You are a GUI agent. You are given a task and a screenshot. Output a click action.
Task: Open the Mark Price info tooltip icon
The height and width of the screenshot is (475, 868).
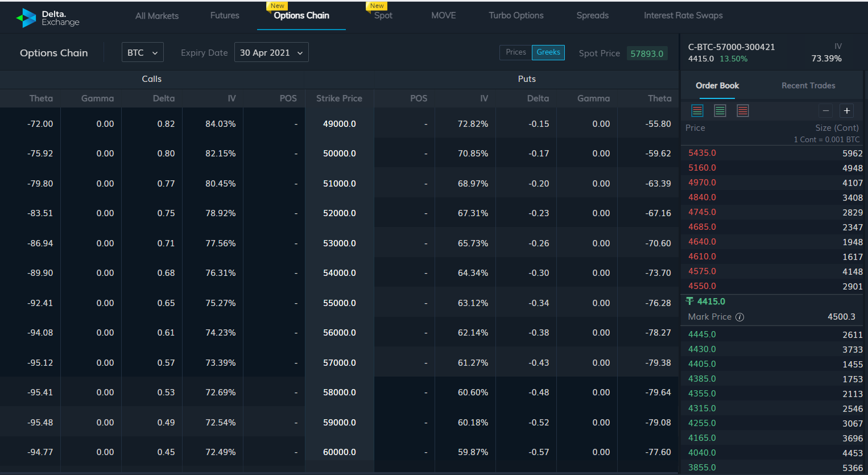pyautogui.click(x=739, y=317)
